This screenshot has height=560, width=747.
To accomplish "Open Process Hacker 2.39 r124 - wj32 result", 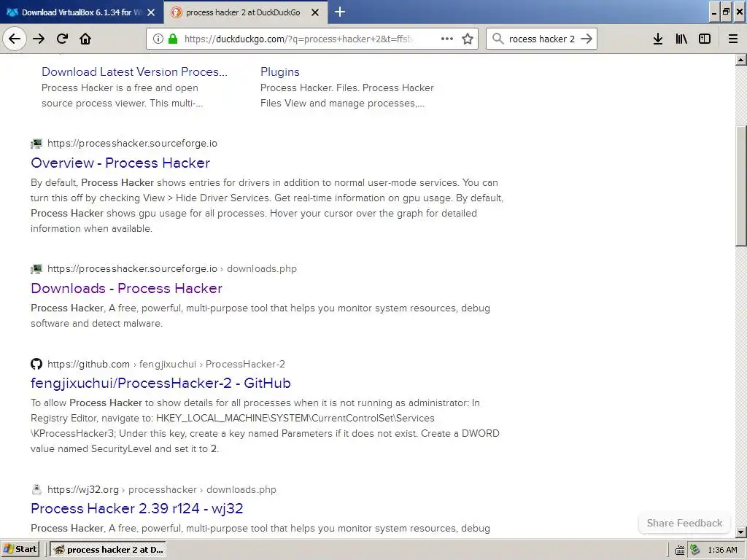I will click(x=136, y=508).
